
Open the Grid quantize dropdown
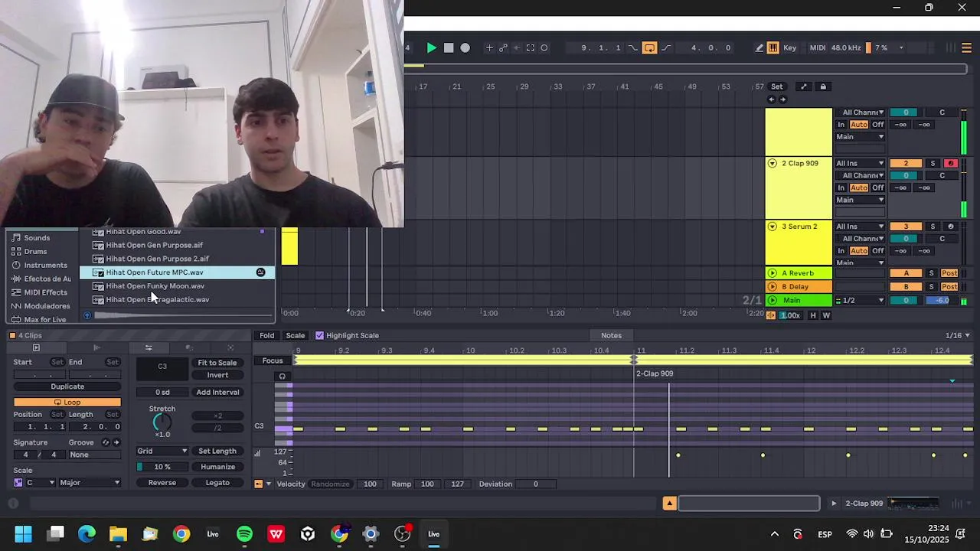(x=162, y=452)
